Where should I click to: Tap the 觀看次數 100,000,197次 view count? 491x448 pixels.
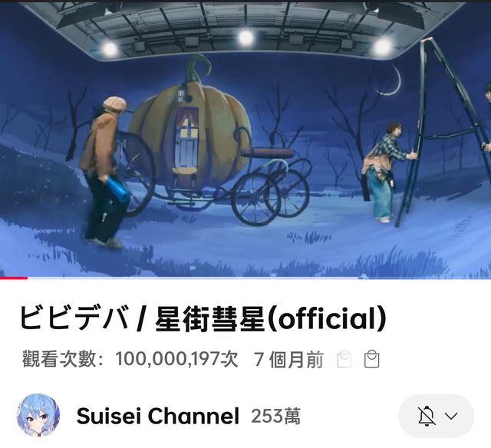(130, 360)
